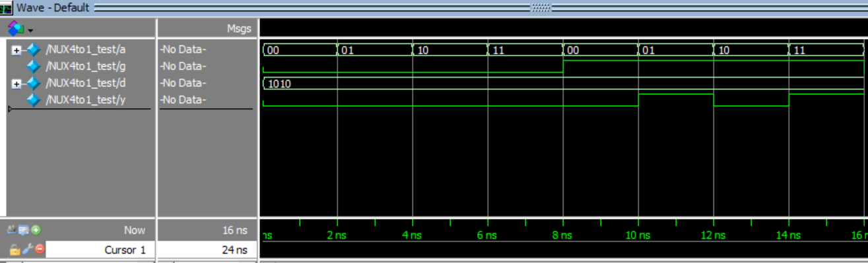Click the 10 ns timeline marker
868x263 pixels.
pos(638,235)
